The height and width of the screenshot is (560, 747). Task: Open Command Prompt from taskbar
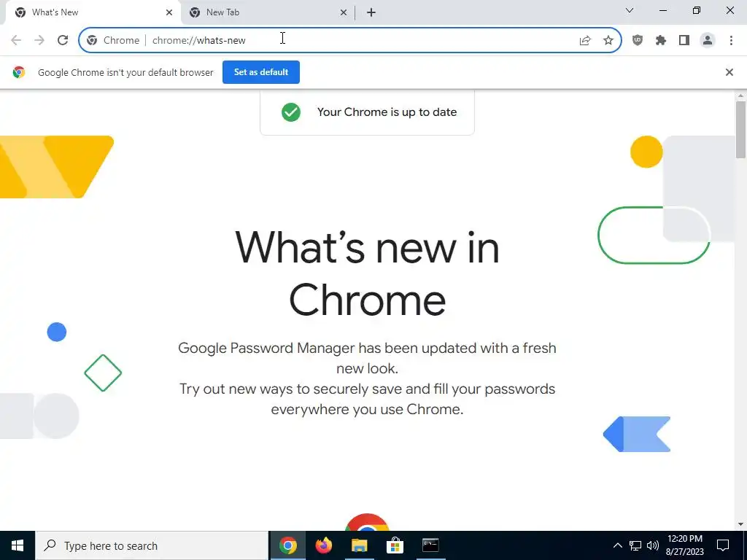430,545
